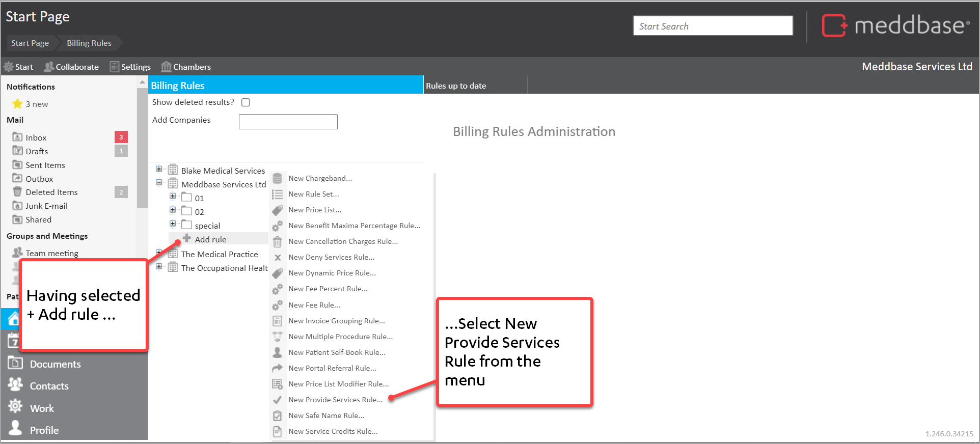Click the New Chargeband database icon
Screen dimensions: 980x444
277,179
